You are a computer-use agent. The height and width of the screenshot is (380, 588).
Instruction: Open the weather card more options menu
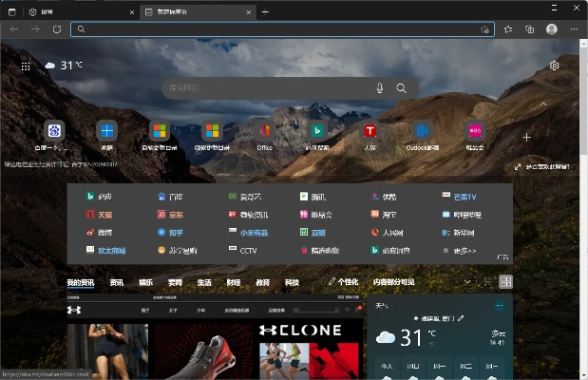point(500,306)
